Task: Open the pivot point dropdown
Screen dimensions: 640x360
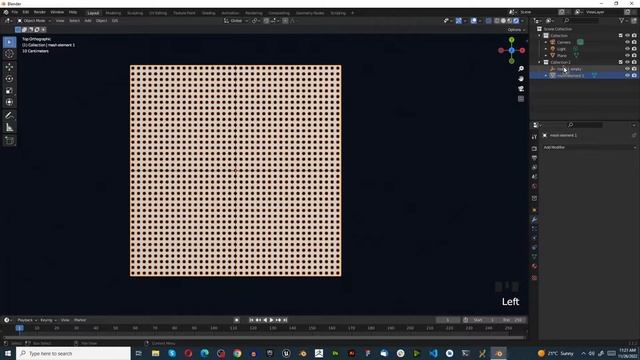Action: 256,20
